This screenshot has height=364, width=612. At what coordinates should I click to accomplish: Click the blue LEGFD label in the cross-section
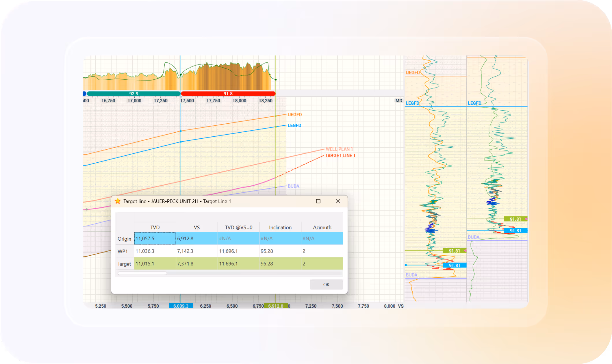point(294,125)
